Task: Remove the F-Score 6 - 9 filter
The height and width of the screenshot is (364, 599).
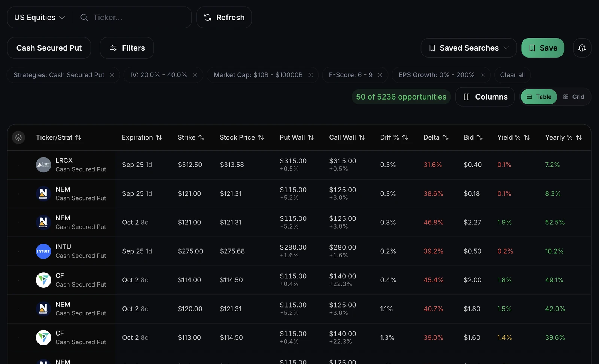Action: (380, 75)
